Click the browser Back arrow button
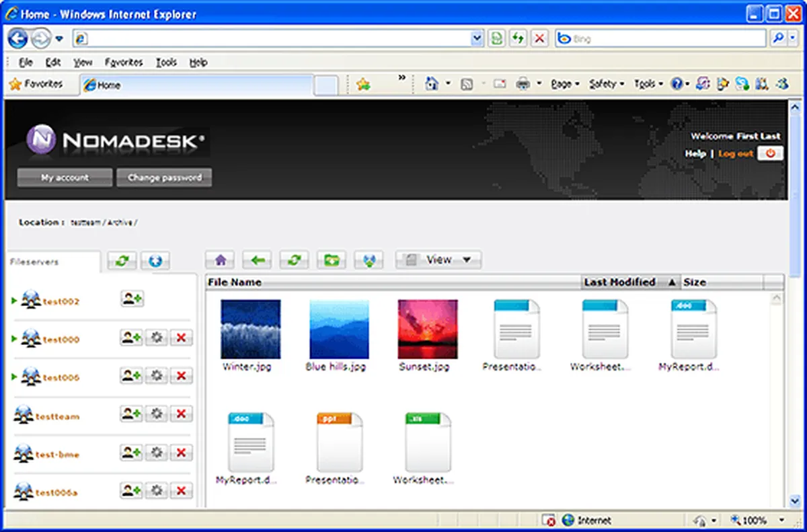The height and width of the screenshot is (532, 807). 17,38
